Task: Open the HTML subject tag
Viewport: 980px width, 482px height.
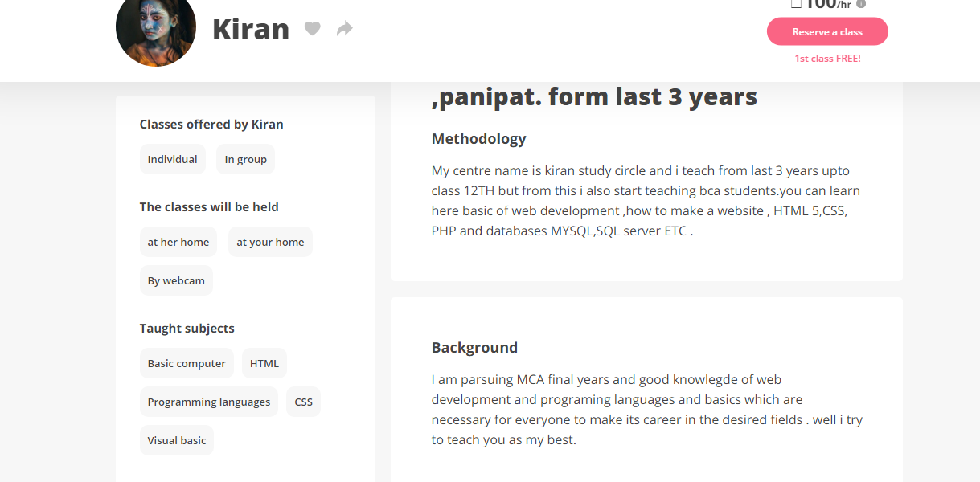Action: (264, 363)
